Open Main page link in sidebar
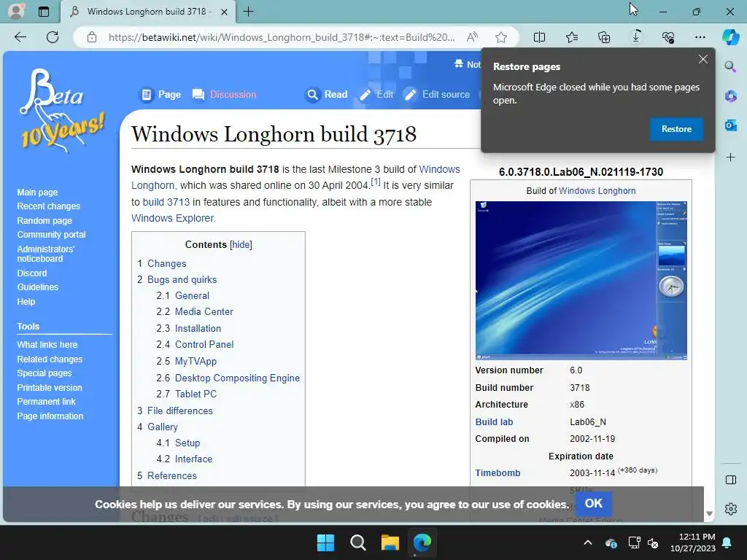The image size is (747, 560). pyautogui.click(x=37, y=192)
